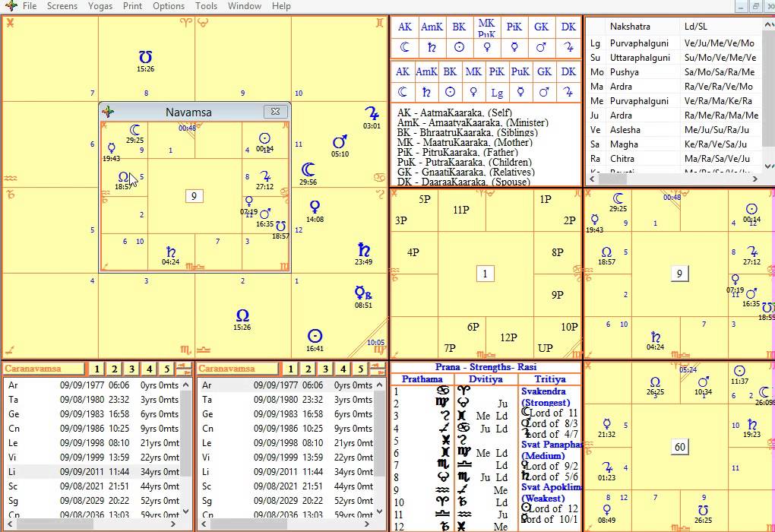The height and width of the screenshot is (532, 775).
Task: Select Ta 09/08/1980 row in left dasa list
Action: click(93, 400)
